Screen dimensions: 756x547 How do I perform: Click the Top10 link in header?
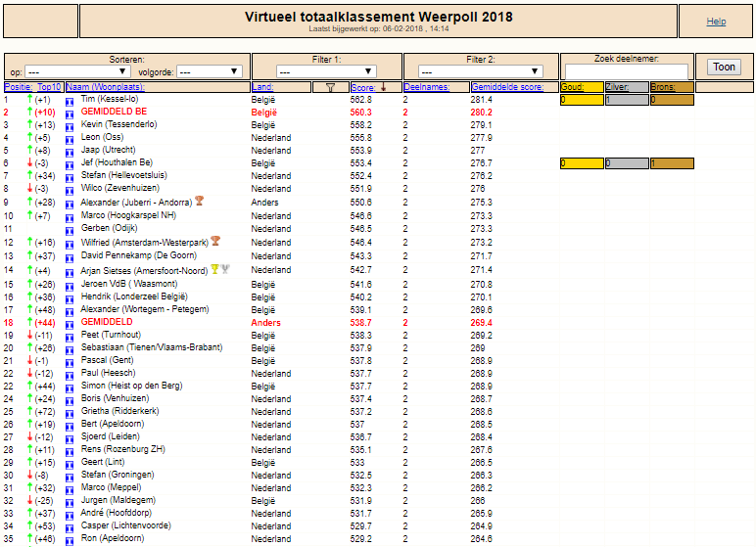[49, 87]
